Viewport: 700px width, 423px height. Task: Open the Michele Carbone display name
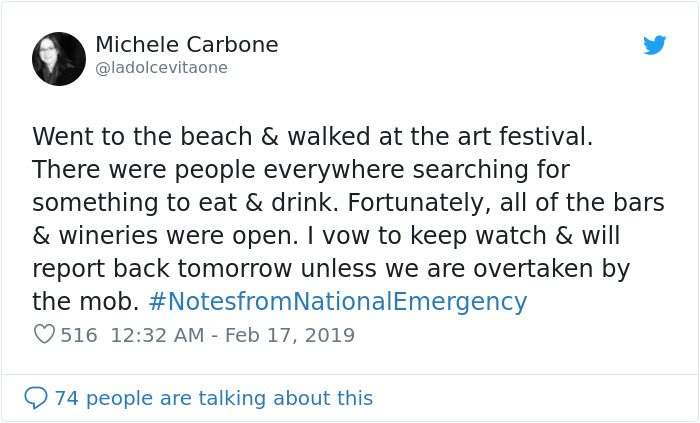pos(186,45)
